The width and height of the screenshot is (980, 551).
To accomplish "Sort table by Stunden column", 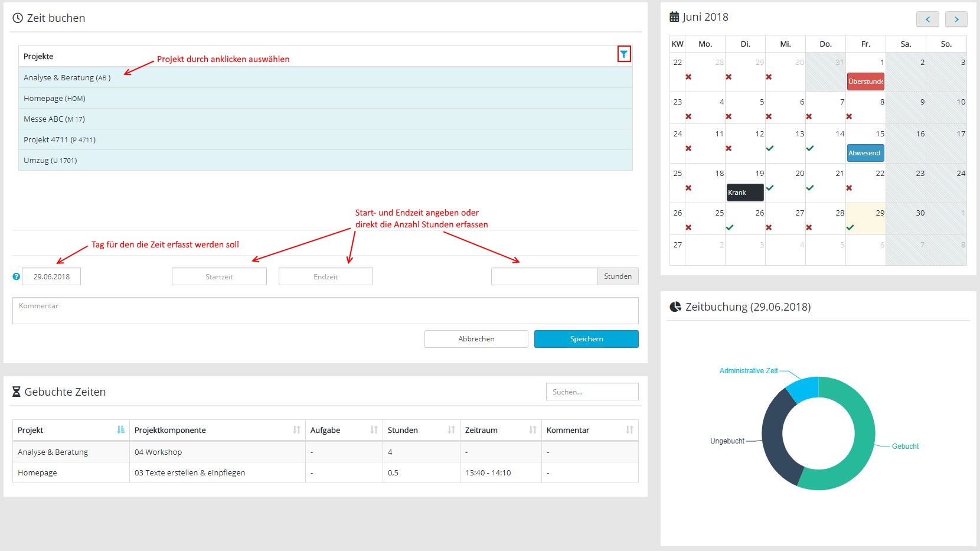I will [x=451, y=430].
